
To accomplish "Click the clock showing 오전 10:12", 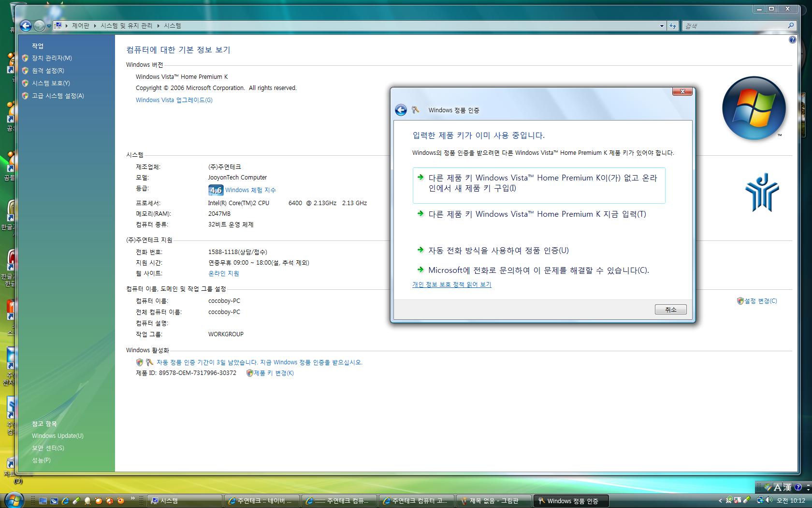I will (791, 501).
